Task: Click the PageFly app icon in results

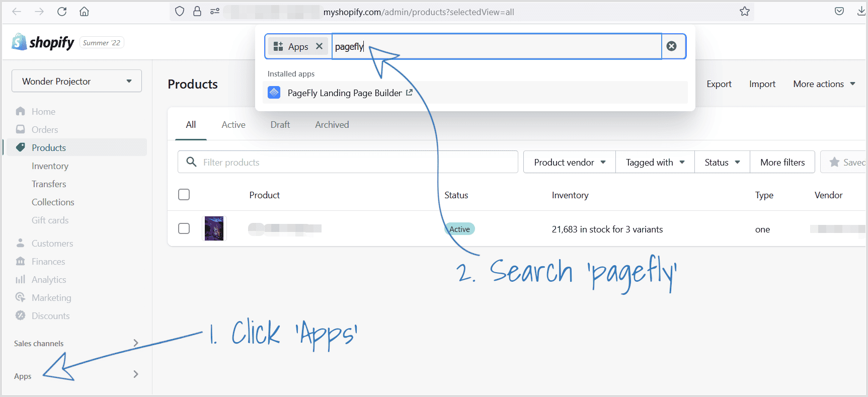Action: [x=274, y=93]
